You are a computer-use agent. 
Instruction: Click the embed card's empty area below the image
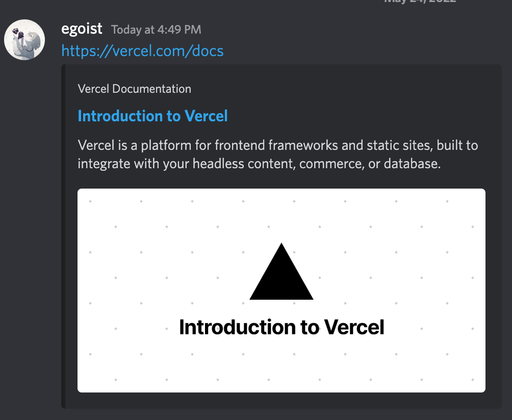(x=281, y=401)
